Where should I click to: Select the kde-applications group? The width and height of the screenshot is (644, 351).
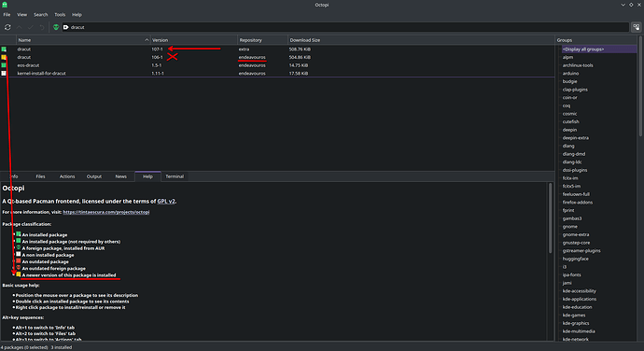click(579, 300)
